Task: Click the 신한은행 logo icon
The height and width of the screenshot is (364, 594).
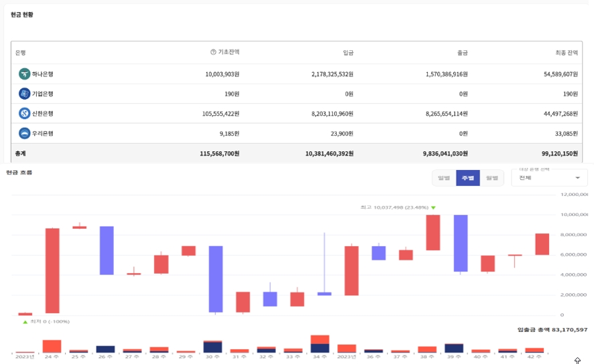Action: 25,114
